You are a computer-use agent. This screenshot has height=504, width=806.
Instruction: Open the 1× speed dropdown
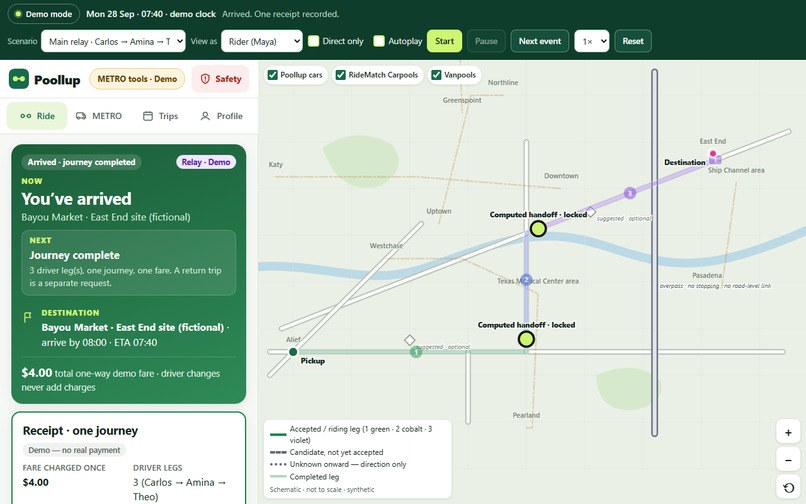(592, 41)
